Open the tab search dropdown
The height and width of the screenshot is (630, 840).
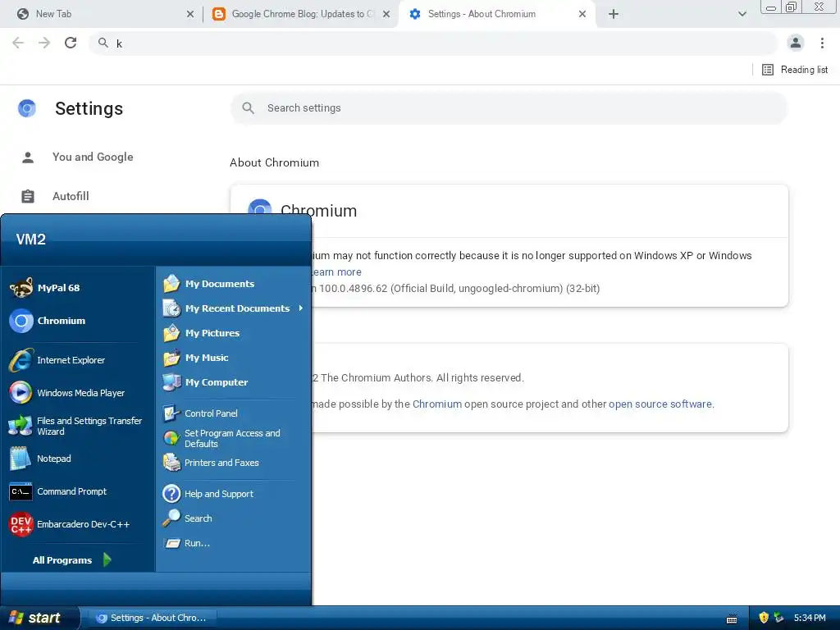coord(742,14)
